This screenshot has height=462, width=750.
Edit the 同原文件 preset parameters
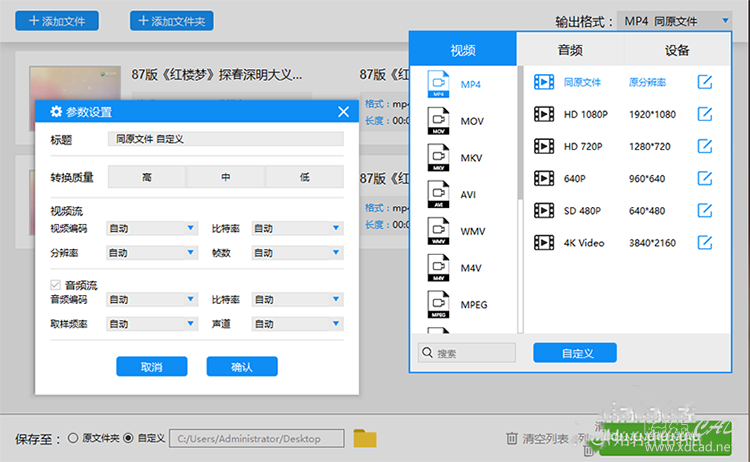click(x=705, y=82)
